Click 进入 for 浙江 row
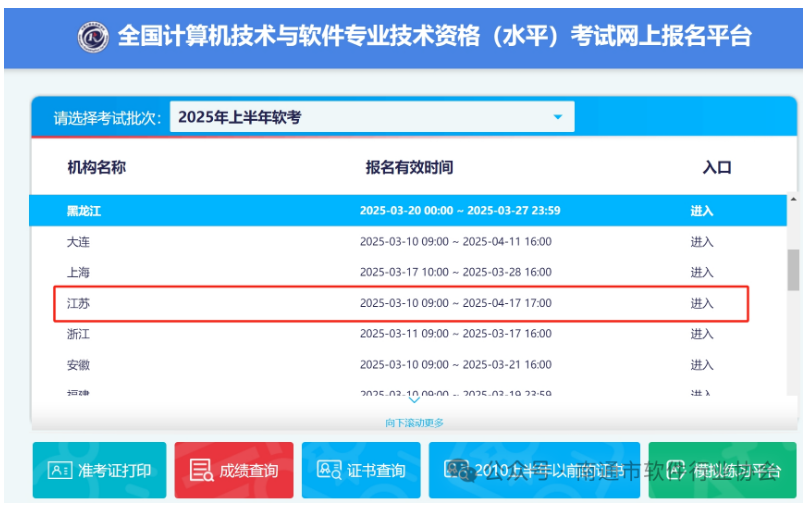Screen dimensions: 805x508 coord(701,334)
